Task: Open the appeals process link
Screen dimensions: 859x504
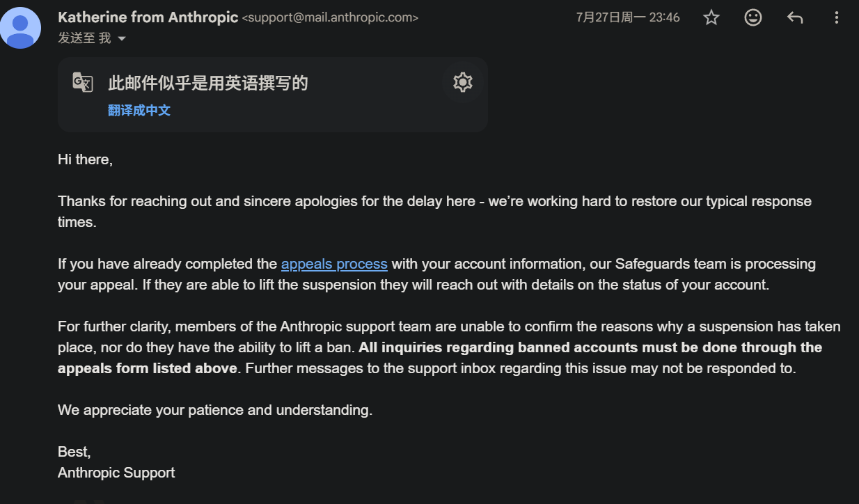Action: (x=334, y=264)
